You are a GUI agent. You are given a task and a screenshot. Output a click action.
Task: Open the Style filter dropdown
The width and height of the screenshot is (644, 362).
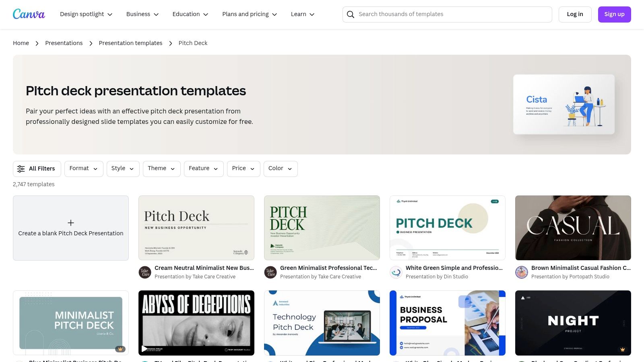click(x=123, y=169)
